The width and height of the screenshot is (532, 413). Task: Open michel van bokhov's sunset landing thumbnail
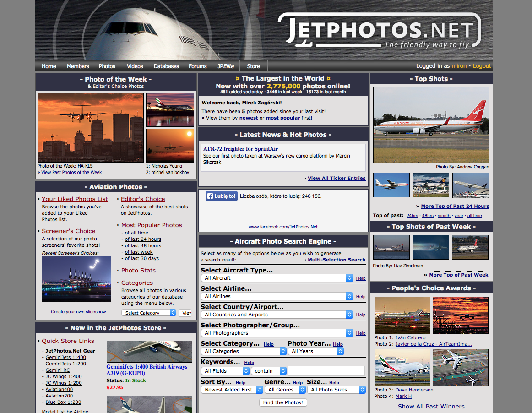click(170, 145)
